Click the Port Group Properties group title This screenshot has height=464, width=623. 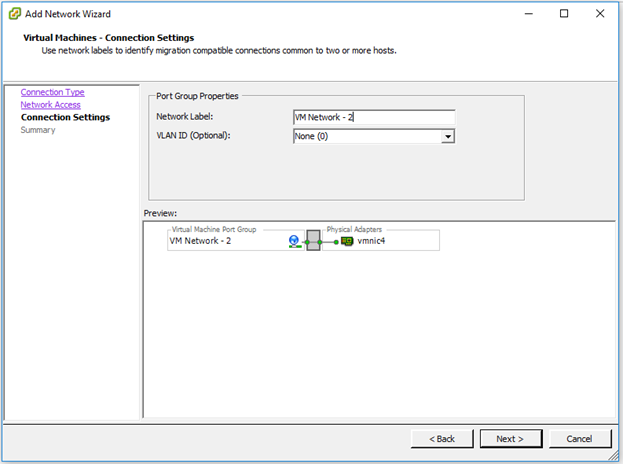point(197,96)
